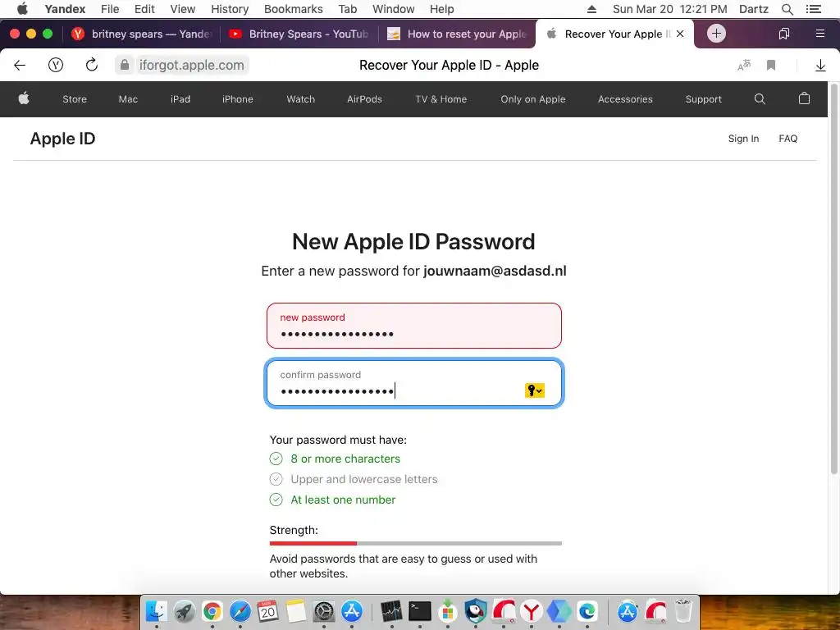The image size is (840, 630).
Task: Open the View menu
Action: click(x=183, y=9)
